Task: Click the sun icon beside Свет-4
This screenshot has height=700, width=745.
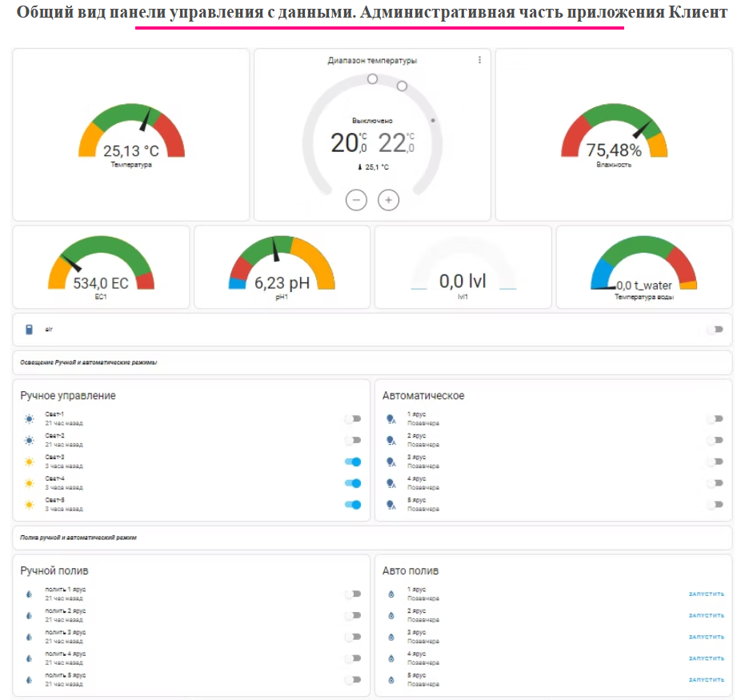Action: pyautogui.click(x=29, y=482)
